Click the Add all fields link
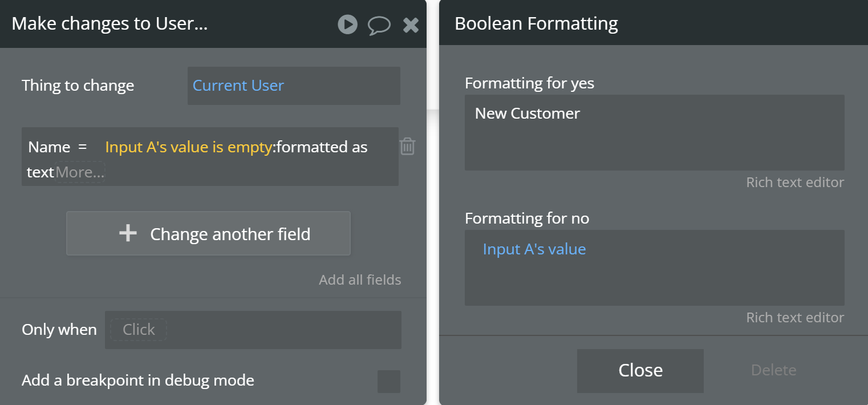The image size is (868, 405). 360,280
